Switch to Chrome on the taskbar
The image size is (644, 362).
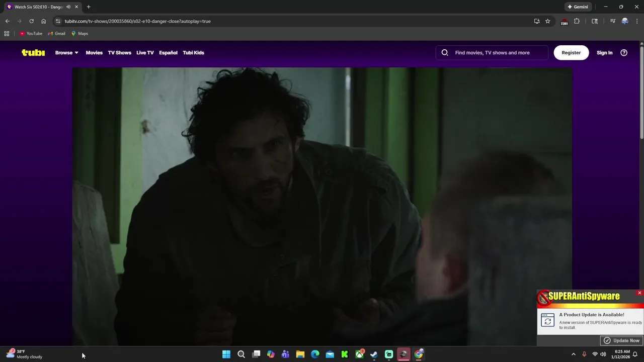(x=419, y=354)
